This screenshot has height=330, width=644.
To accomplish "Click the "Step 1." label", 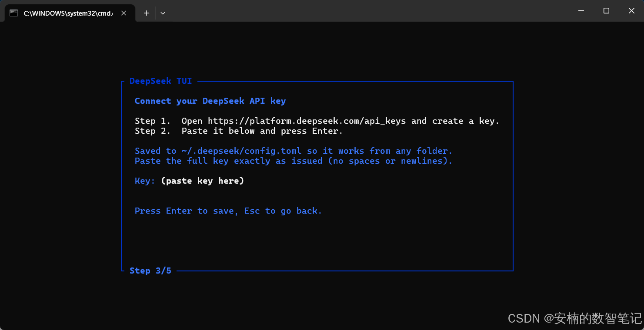I will 153,121.
